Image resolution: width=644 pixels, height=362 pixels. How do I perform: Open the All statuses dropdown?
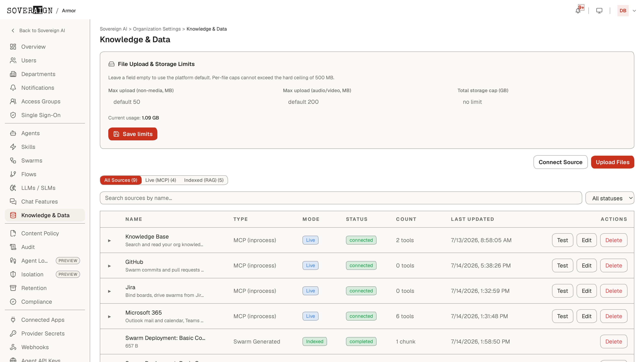click(610, 198)
